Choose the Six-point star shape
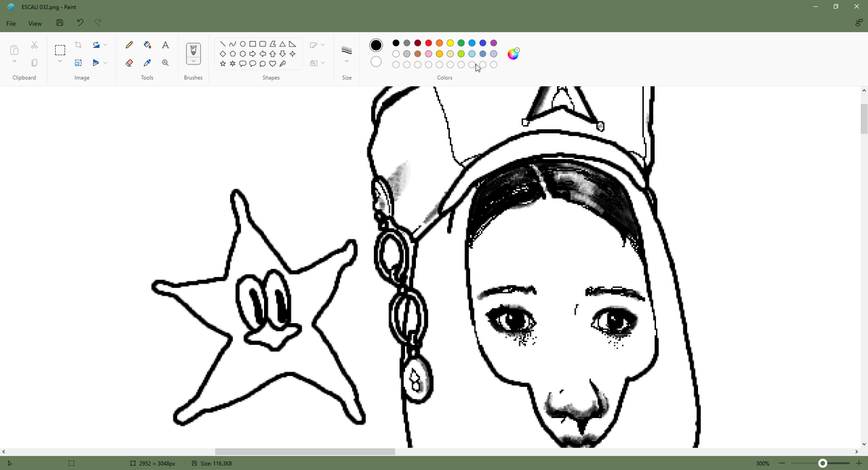 pos(232,63)
